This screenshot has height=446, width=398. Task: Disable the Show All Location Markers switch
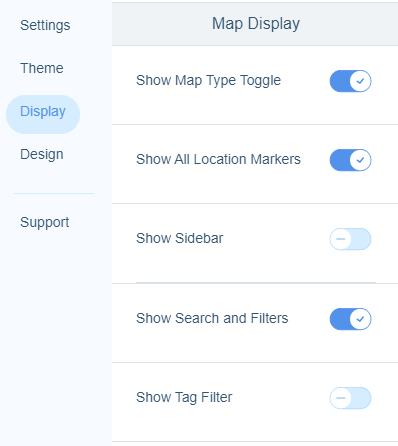click(350, 160)
